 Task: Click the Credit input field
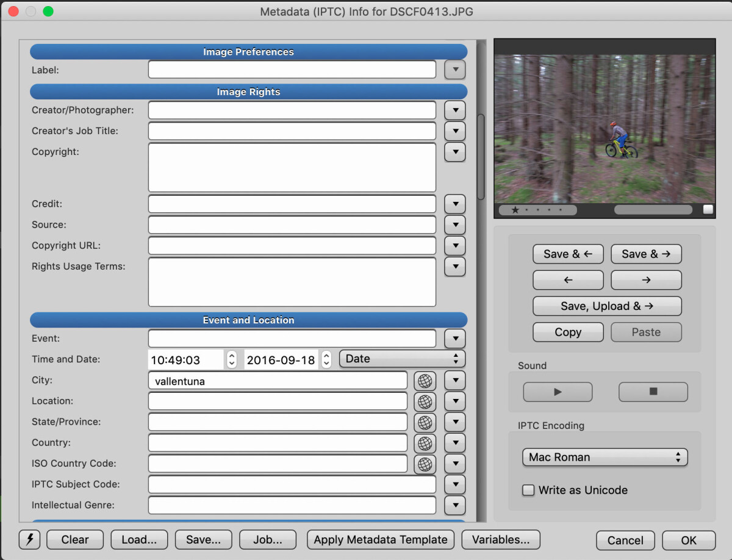pyautogui.click(x=292, y=204)
